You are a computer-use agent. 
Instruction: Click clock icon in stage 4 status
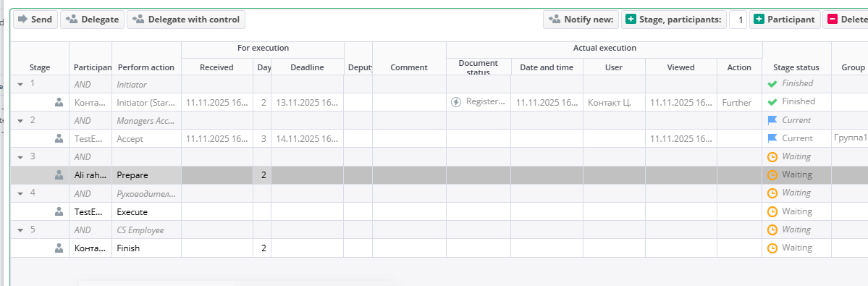click(772, 193)
